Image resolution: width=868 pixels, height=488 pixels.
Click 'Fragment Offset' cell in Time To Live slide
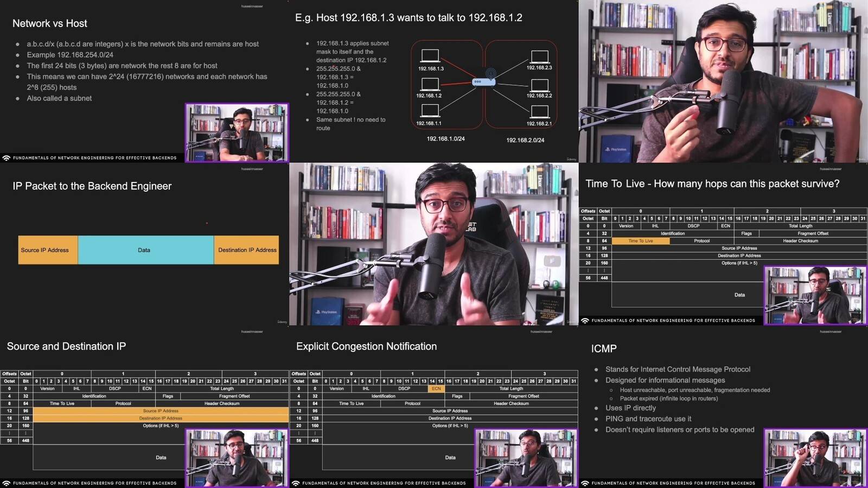click(813, 233)
